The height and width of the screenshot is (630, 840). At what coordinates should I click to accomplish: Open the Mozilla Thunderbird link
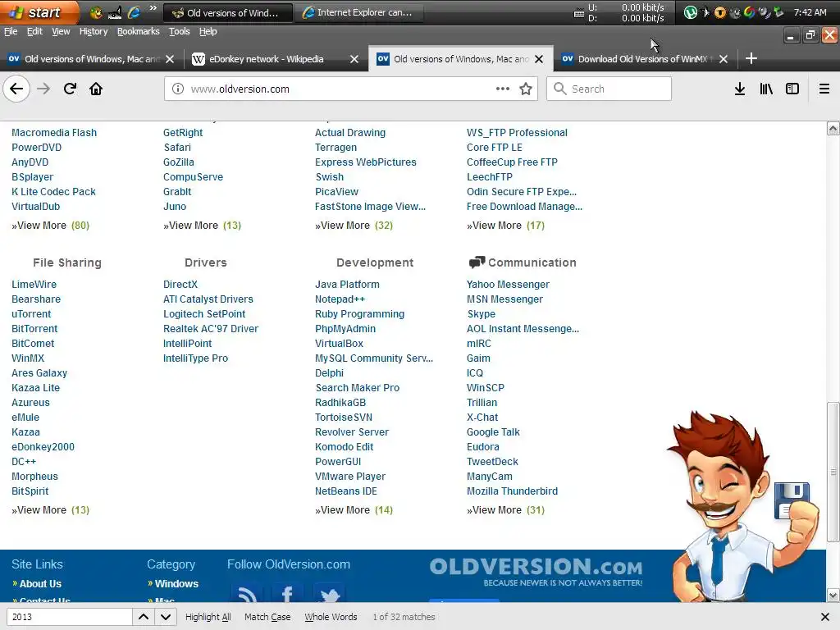point(512,491)
